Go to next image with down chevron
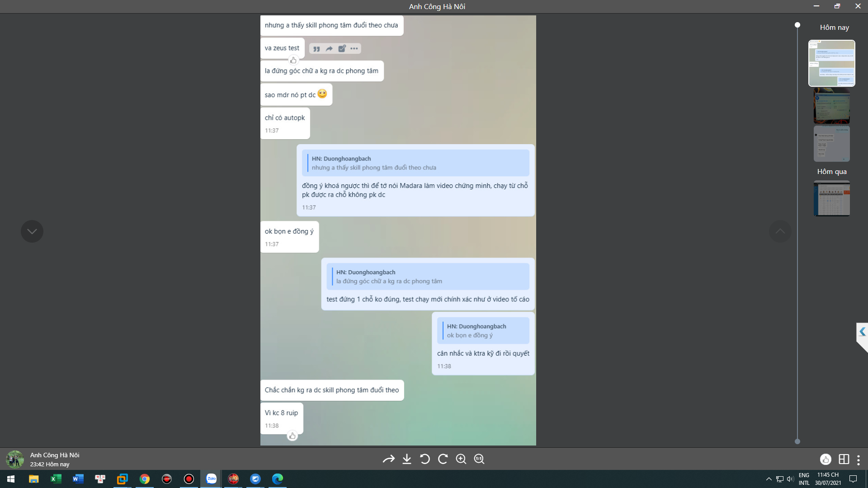Screen dimensions: 868x488 (x=32, y=231)
